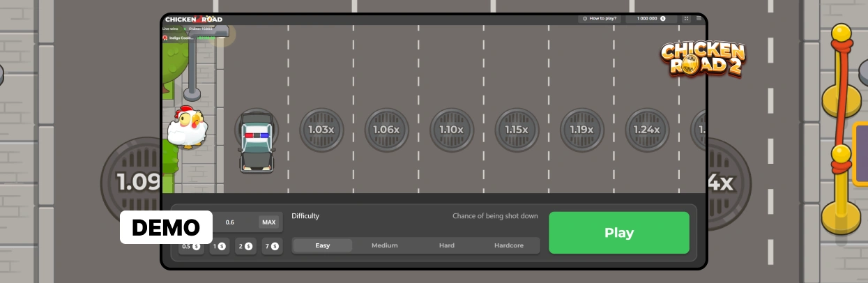Click the Chicken Road 2 logo top-left
Screen dimensions: 868x283
coord(193,19)
